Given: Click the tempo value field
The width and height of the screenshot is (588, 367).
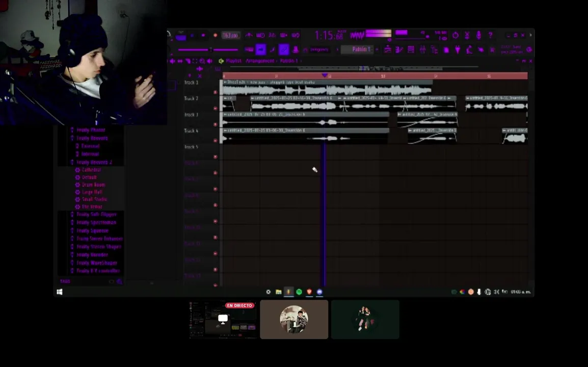Looking at the screenshot, I should click(231, 35).
